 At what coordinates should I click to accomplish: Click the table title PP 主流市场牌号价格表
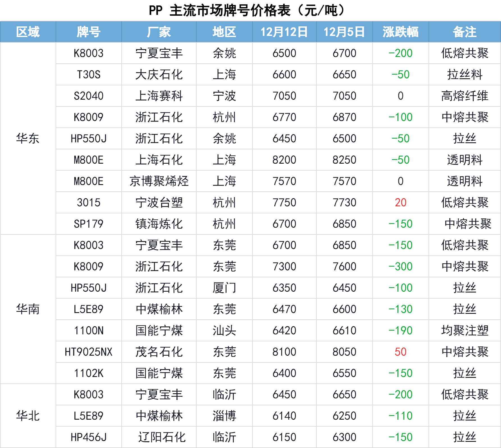click(247, 11)
